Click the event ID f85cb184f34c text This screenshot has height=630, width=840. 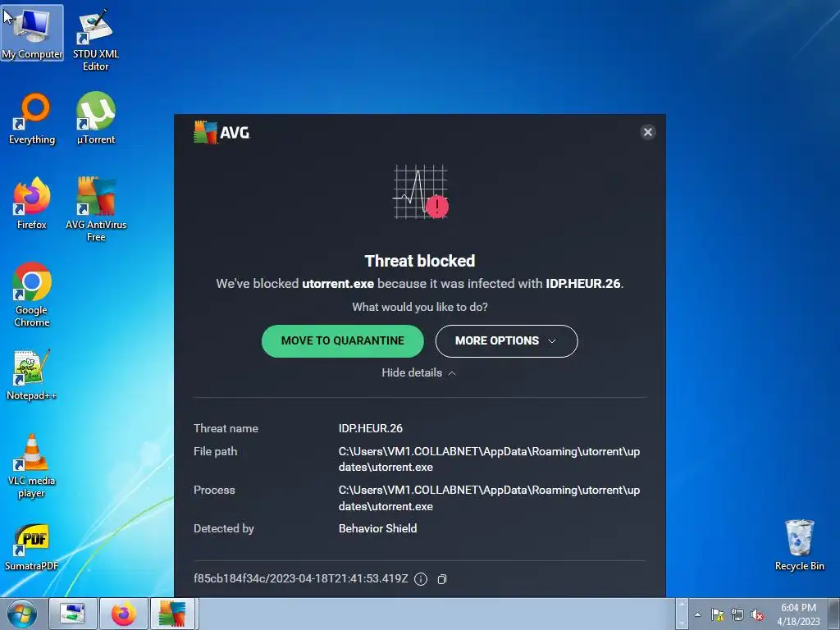300,578
